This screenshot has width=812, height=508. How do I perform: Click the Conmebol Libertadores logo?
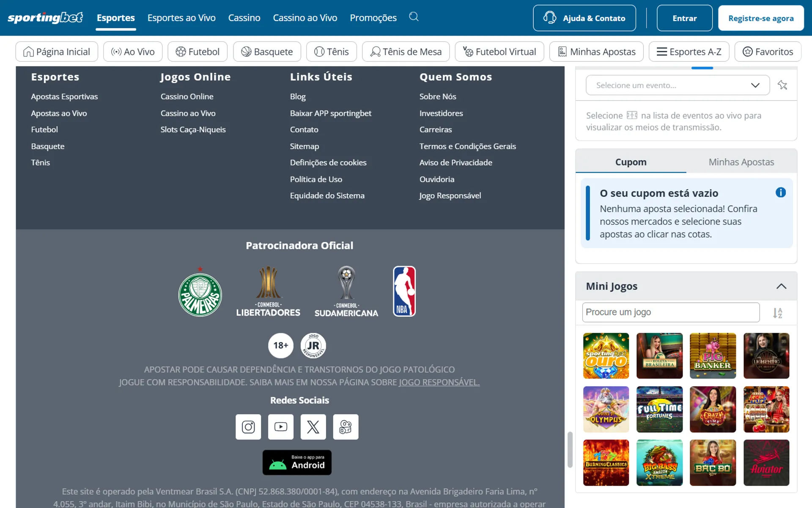tap(268, 292)
